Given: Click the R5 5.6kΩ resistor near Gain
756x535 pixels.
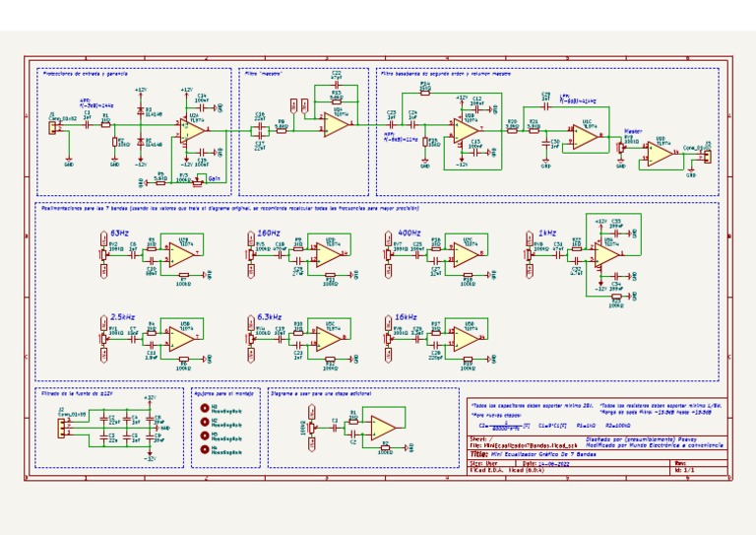Looking at the screenshot, I should click(161, 182).
